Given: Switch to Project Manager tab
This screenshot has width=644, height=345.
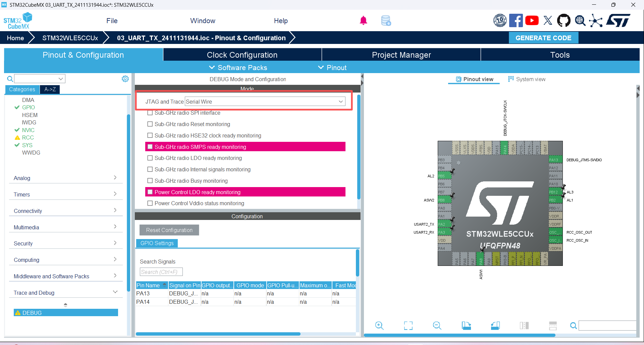Looking at the screenshot, I should tap(401, 55).
